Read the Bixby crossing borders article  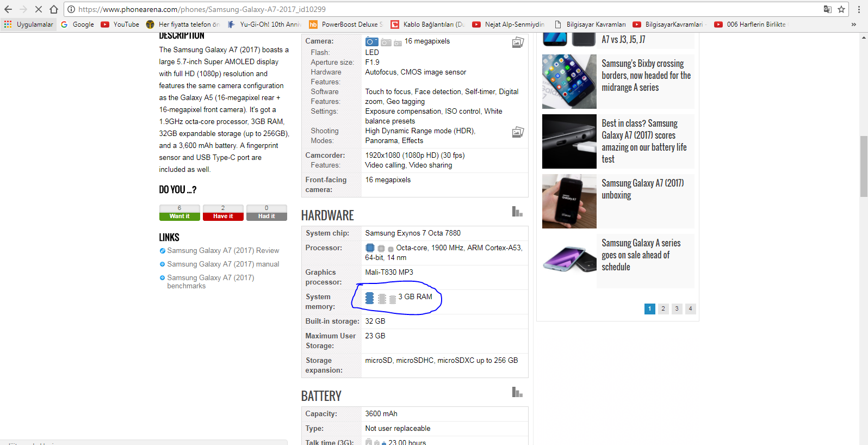tap(646, 76)
